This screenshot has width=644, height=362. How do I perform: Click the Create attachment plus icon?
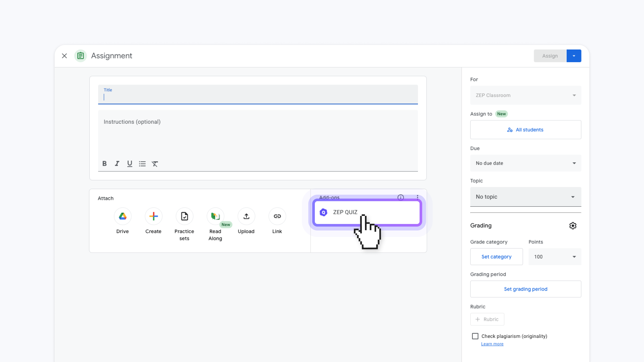point(154,216)
